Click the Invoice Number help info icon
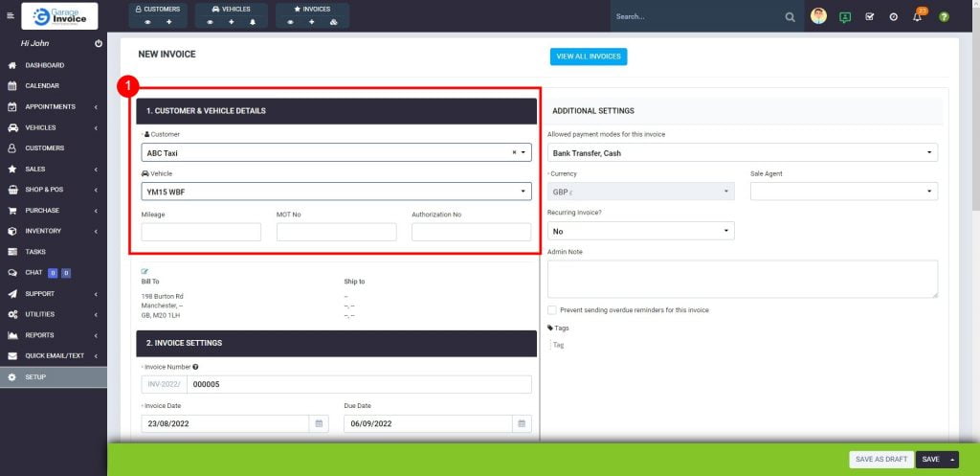The width and height of the screenshot is (980, 476). pos(195,367)
